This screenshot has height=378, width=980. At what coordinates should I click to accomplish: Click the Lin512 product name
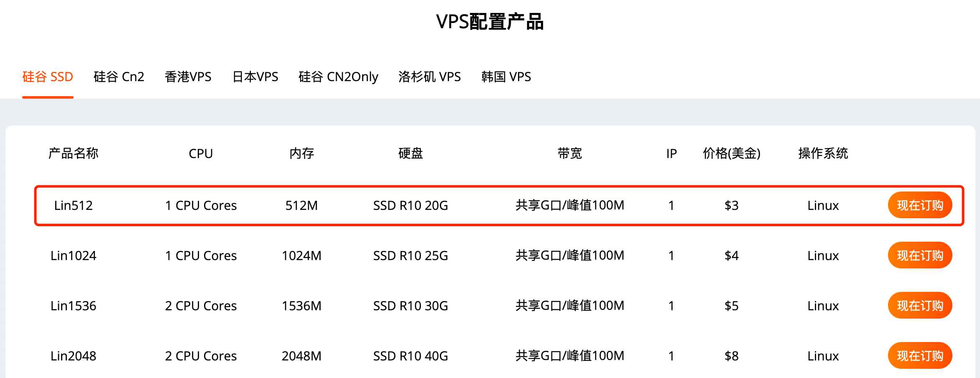[x=73, y=205]
